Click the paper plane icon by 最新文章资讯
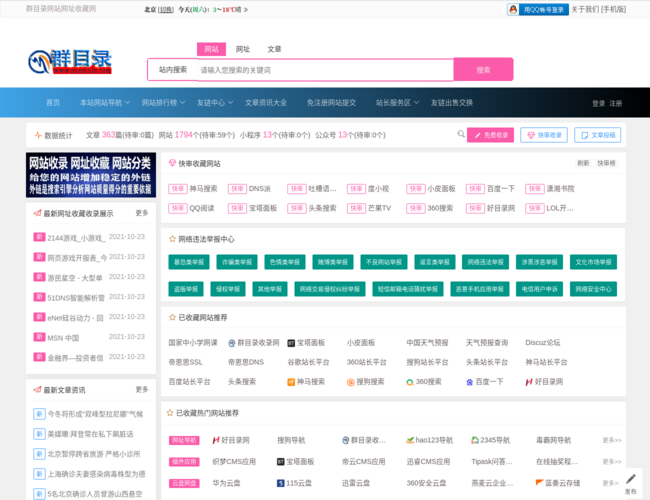The image size is (650, 500). click(x=37, y=390)
